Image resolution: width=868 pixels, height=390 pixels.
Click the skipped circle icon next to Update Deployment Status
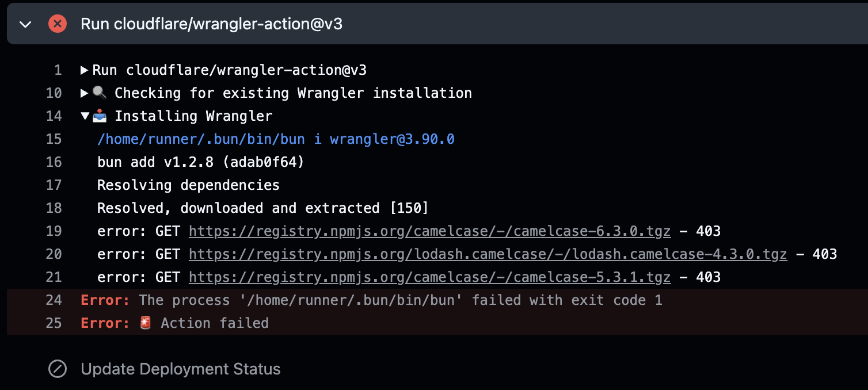[58, 369]
